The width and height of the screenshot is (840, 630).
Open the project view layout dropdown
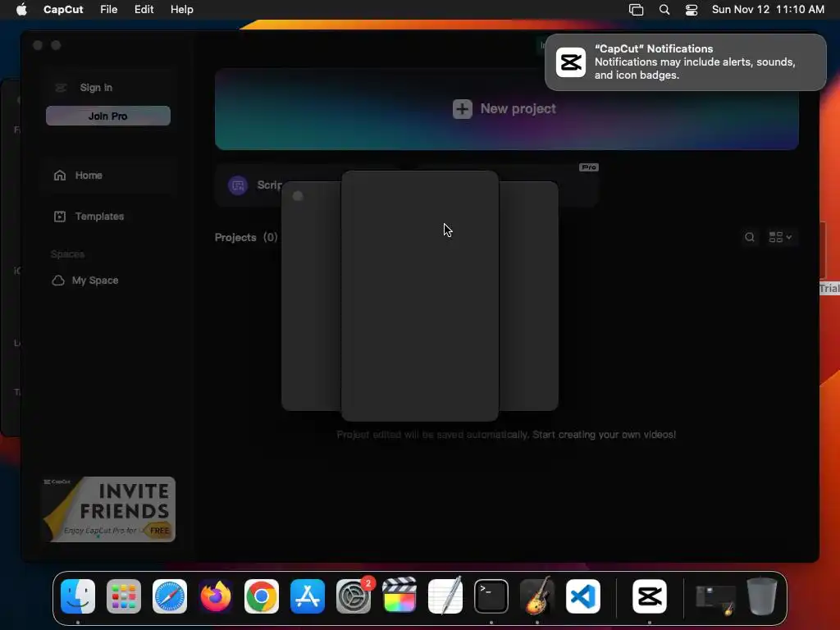[x=780, y=237]
